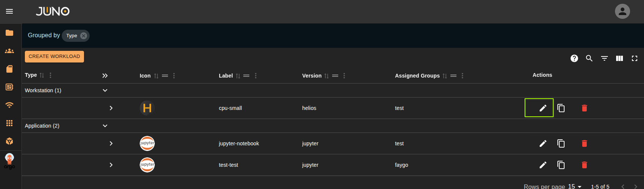Viewport: 644px width, 189px height.
Task: Delete the test-test workload
Action: (584, 165)
